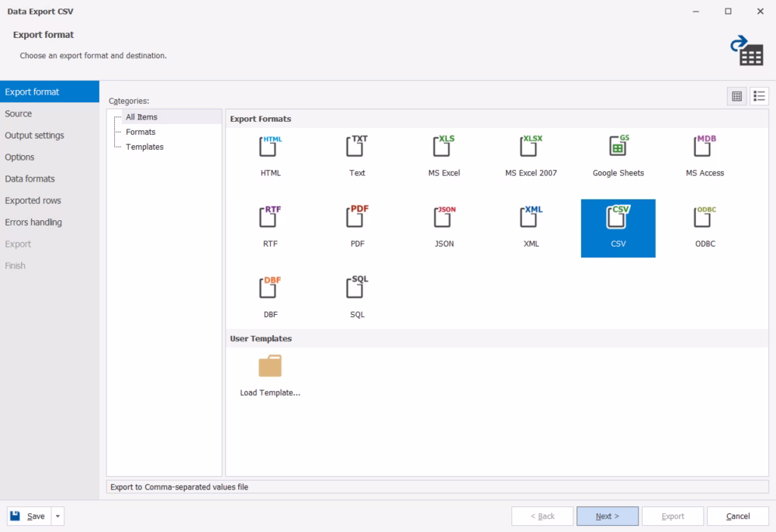The height and width of the screenshot is (532, 776).
Task: Click the Finish step in sidebar
Action: [x=50, y=266]
